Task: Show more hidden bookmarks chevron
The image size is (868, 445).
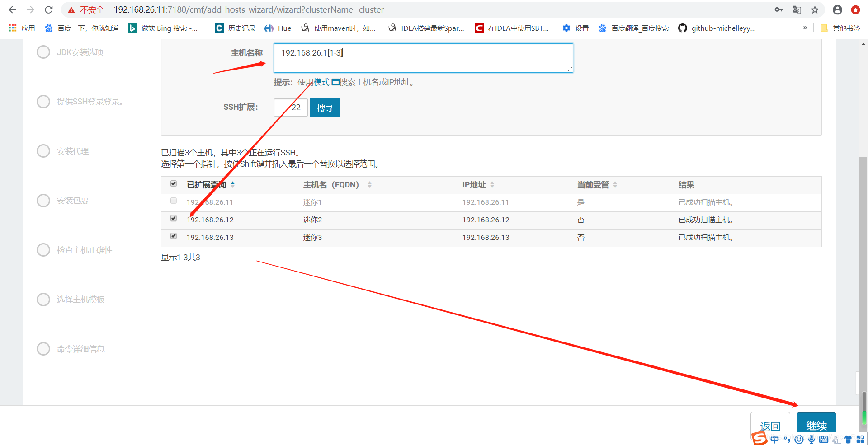Action: coord(805,28)
